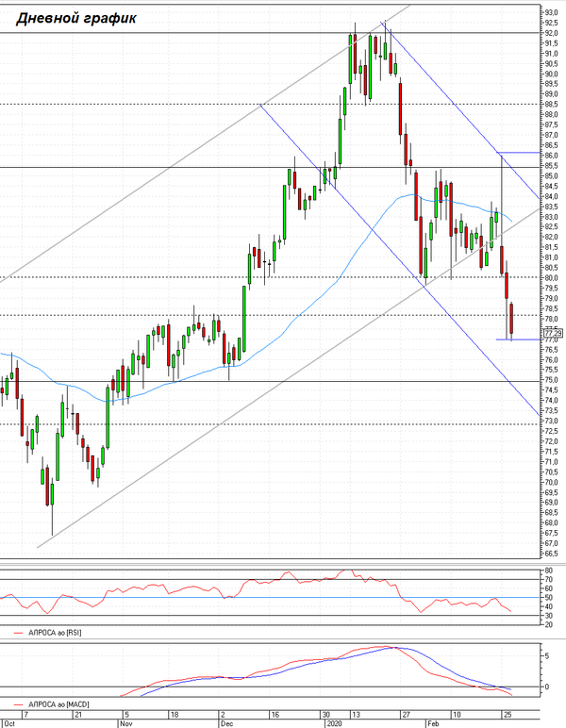The image size is (566, 728).
Task: Pick the 70,0 level on price scale
Action: point(552,483)
